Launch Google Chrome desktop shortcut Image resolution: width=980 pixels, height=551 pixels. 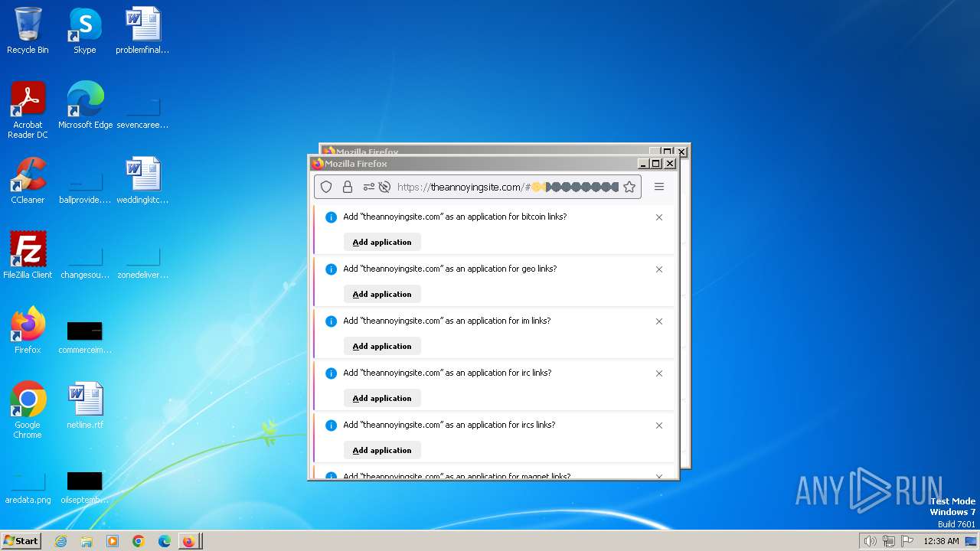28,410
